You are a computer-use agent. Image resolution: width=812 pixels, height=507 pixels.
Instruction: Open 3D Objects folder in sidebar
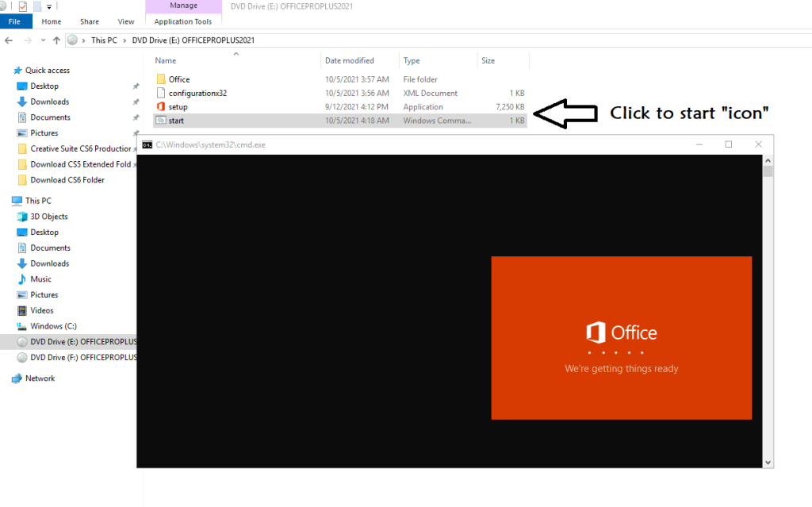48,217
